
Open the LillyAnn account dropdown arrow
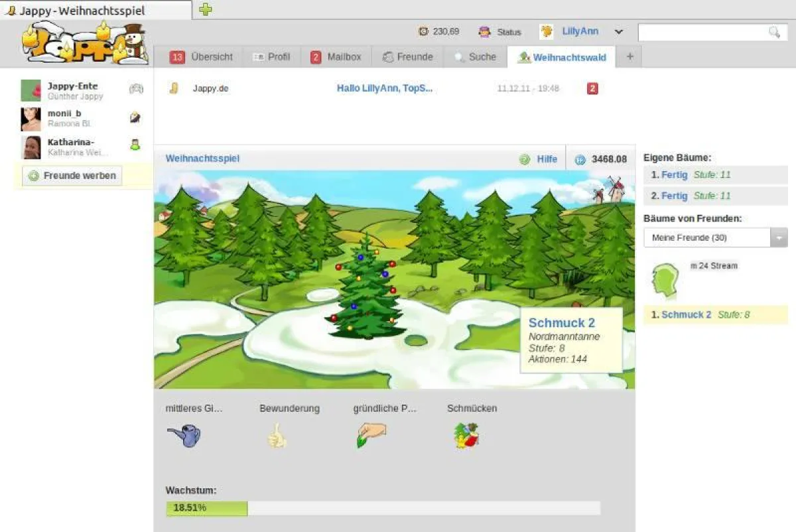618,31
